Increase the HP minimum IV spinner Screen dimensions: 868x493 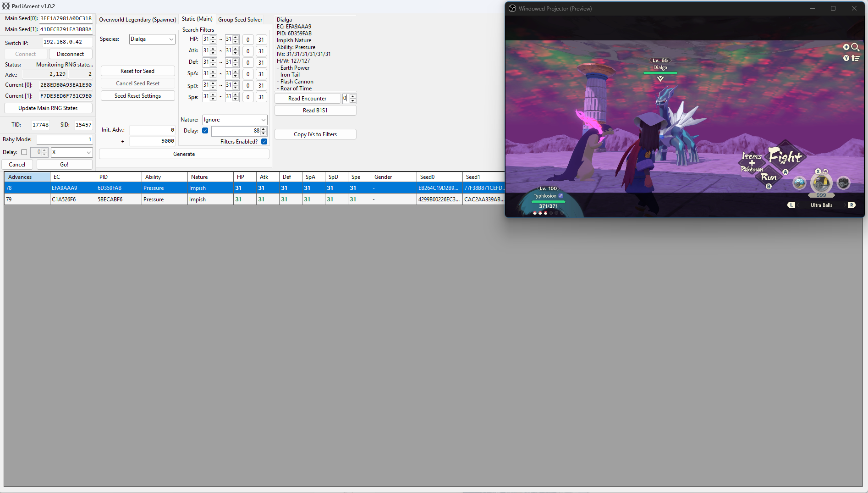[213, 38]
